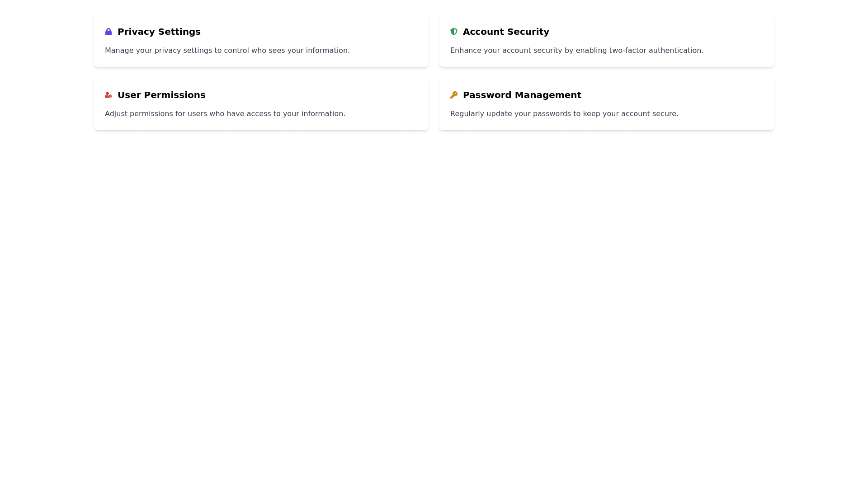Image resolution: width=868 pixels, height=488 pixels.
Task: Click the green shield icon
Action: 454,32
